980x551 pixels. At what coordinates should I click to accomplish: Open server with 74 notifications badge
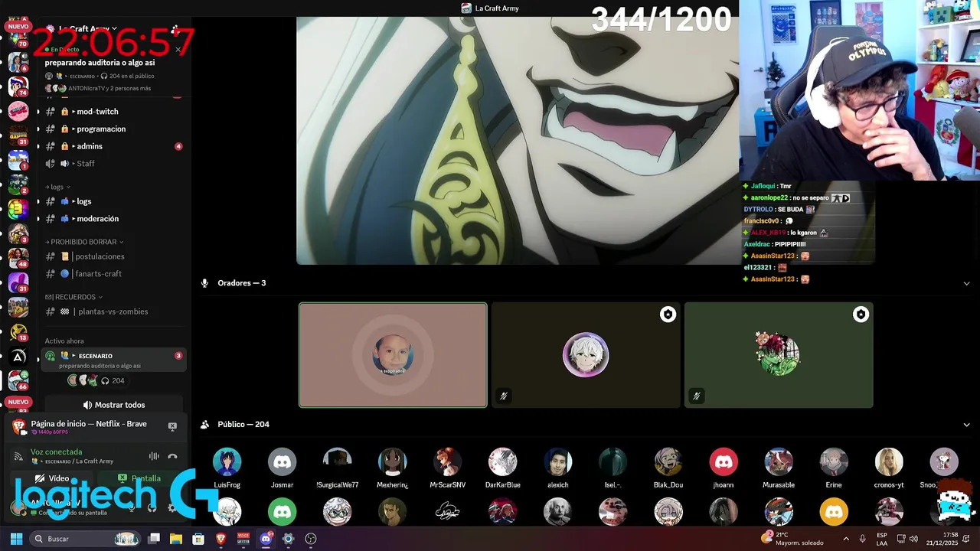pyautogui.click(x=18, y=86)
